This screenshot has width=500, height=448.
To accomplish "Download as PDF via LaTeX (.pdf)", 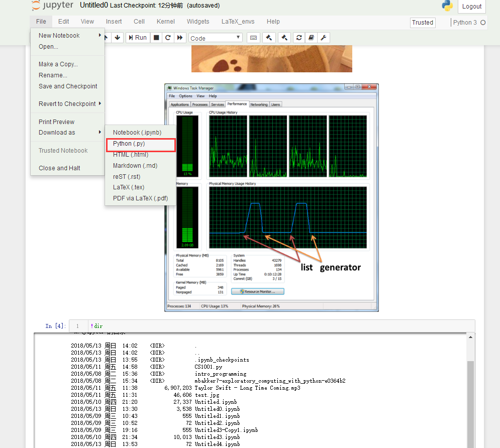I will coord(140,198).
